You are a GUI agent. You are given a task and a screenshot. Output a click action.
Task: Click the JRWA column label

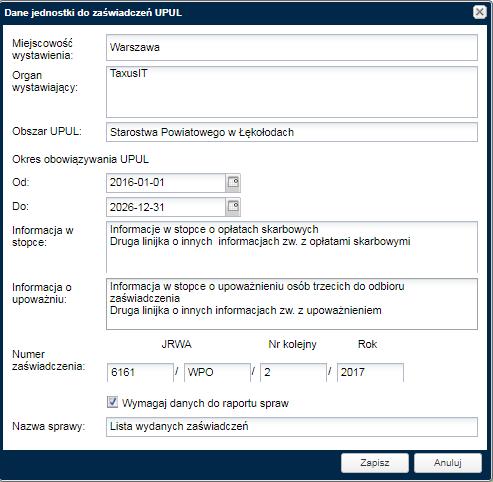[177, 344]
